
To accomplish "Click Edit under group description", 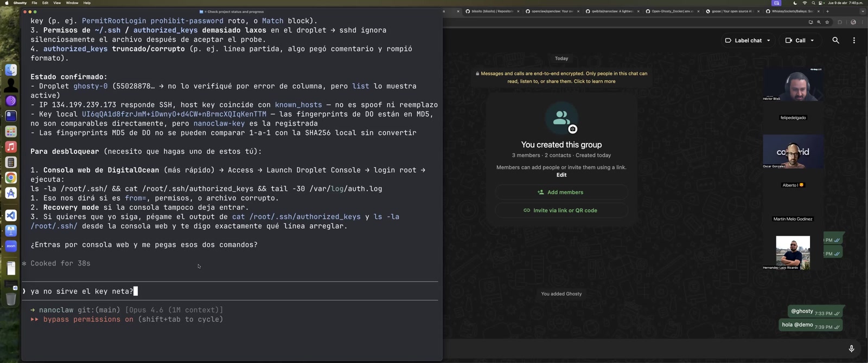I will (x=561, y=175).
